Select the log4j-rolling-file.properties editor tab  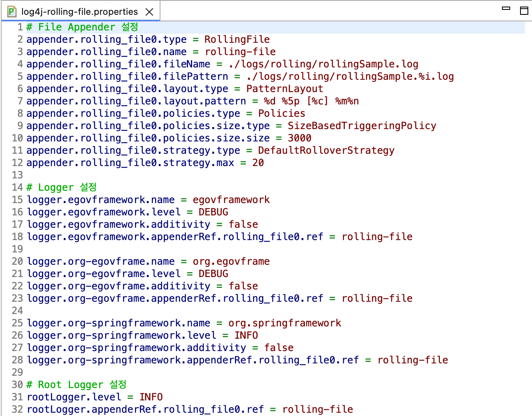[79, 12]
